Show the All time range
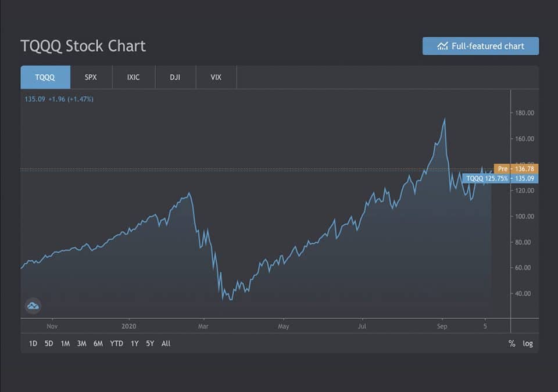This screenshot has width=558, height=392. click(166, 344)
